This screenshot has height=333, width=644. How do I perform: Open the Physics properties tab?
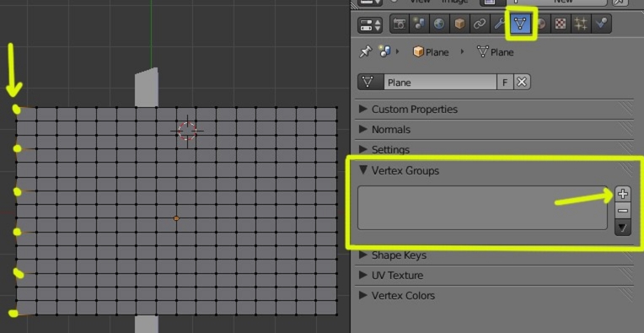click(x=601, y=24)
